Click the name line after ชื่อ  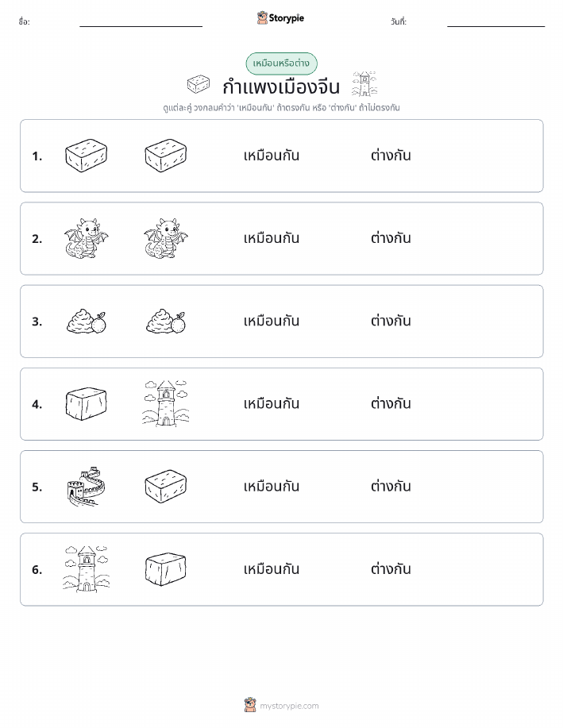click(x=141, y=26)
